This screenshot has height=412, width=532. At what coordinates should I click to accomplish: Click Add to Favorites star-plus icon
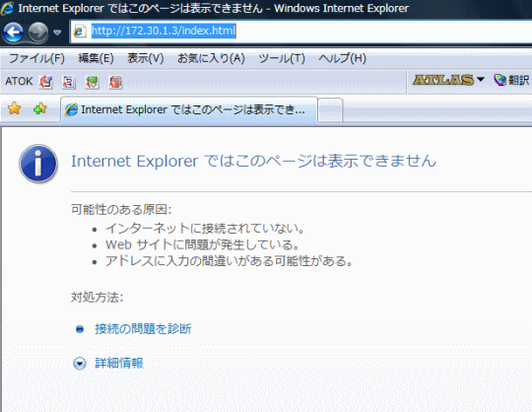click(x=40, y=108)
